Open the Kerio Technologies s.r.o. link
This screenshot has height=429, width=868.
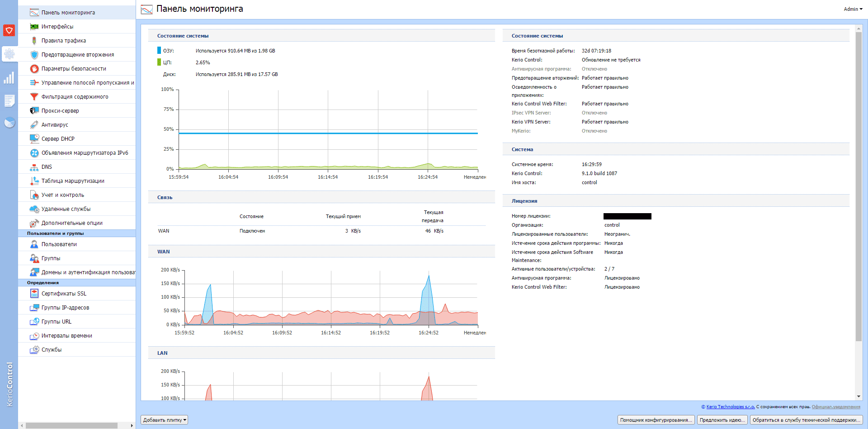coord(730,407)
